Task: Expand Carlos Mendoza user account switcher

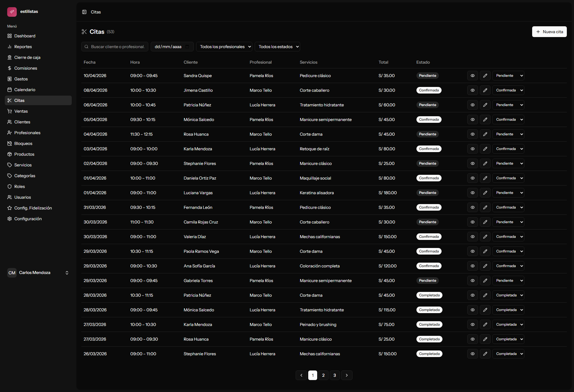Action: 67,273
